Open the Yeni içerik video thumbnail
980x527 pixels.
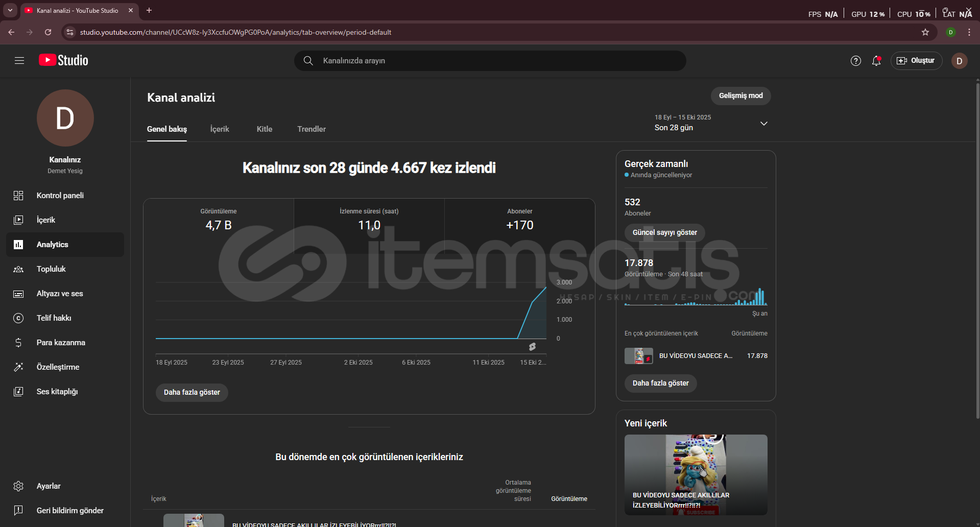click(x=696, y=475)
